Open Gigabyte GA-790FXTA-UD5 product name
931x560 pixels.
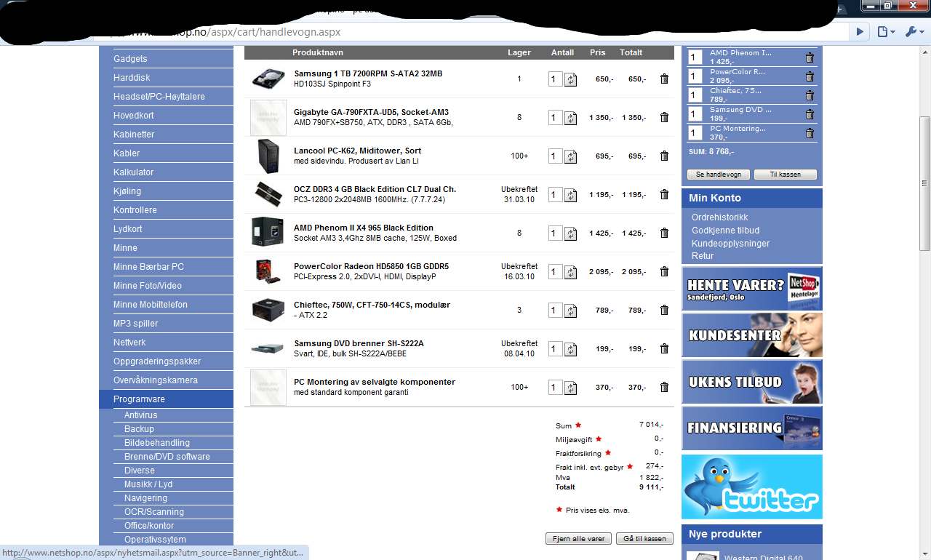pyautogui.click(x=371, y=112)
